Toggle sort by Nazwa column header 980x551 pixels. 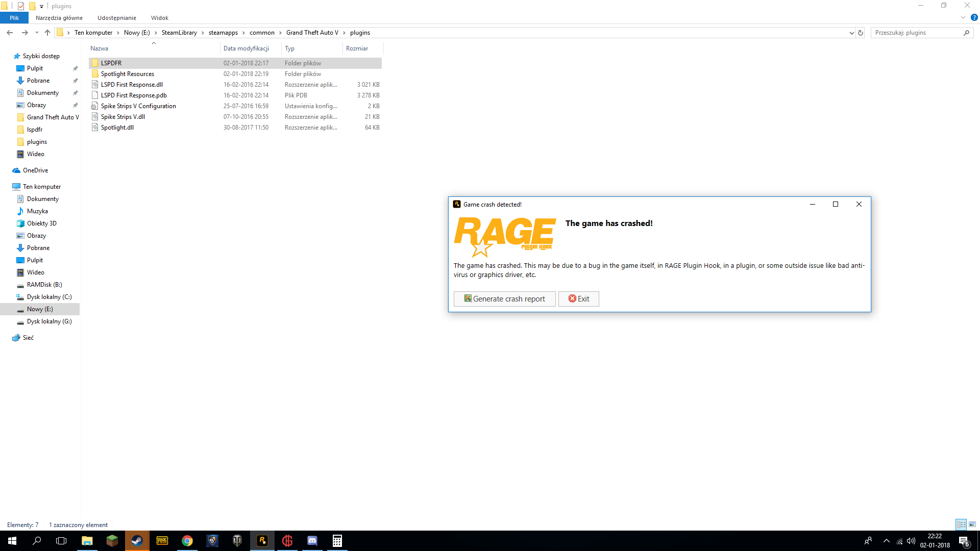[x=100, y=48]
